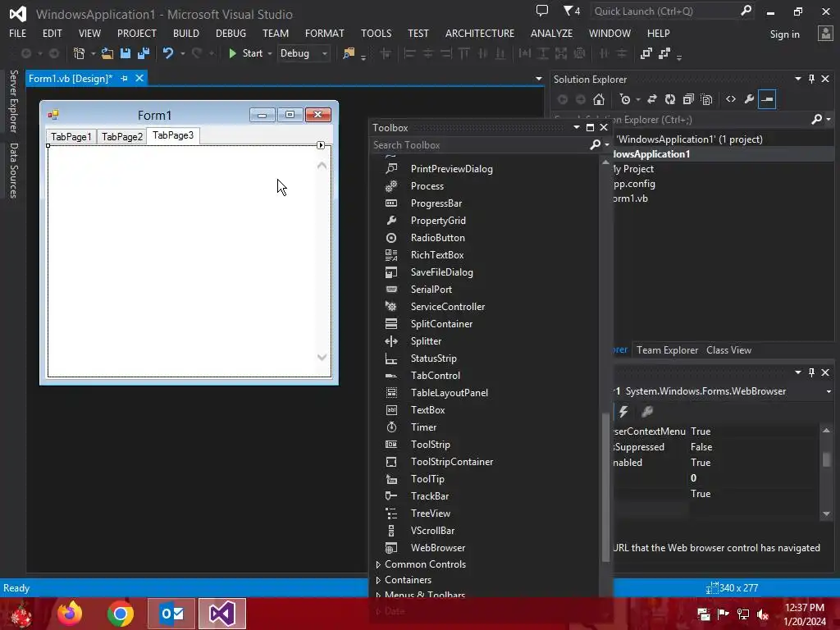
Task: Select TrackBar control in Toolbox
Action: 429,496
